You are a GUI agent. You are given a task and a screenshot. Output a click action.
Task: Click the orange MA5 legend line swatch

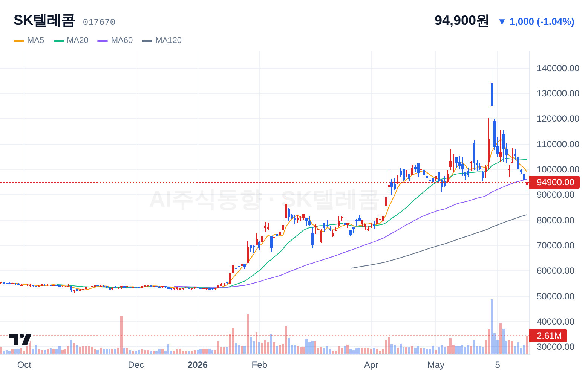pyautogui.click(x=19, y=41)
